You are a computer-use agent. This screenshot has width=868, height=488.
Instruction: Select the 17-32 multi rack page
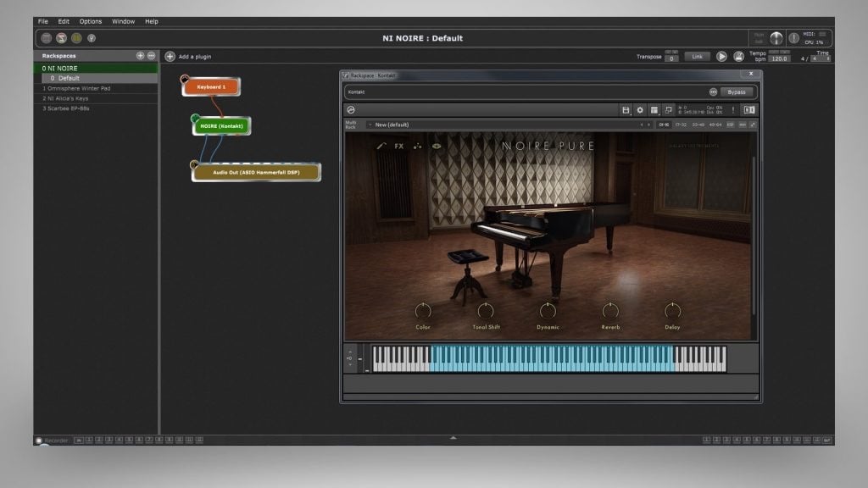681,125
